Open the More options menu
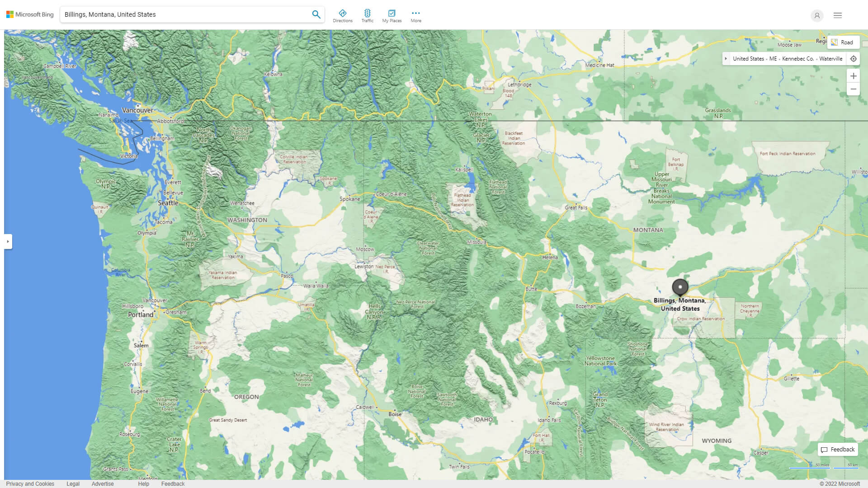 [x=415, y=16]
